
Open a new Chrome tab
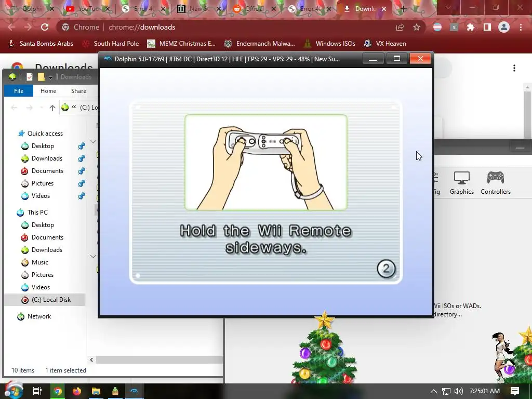tap(403, 9)
